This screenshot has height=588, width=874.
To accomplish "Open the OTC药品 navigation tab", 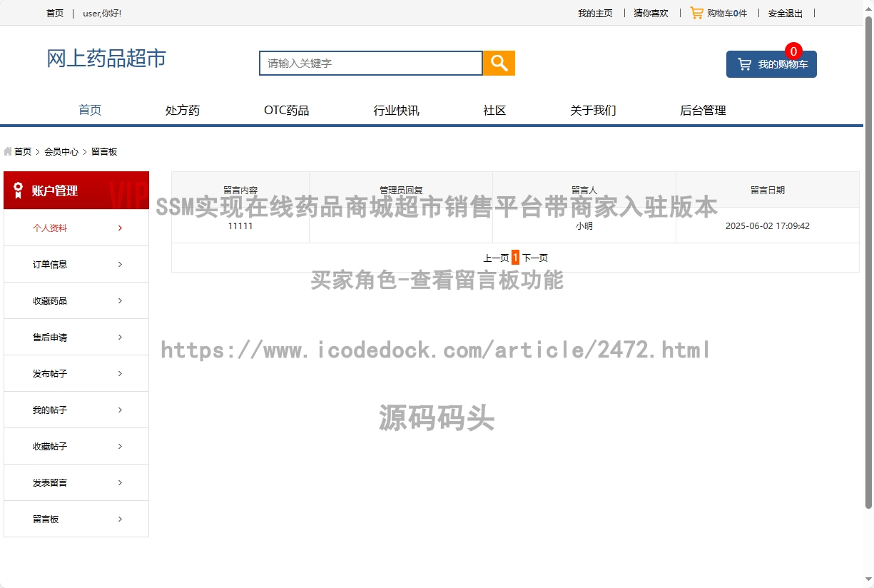I will click(x=286, y=111).
